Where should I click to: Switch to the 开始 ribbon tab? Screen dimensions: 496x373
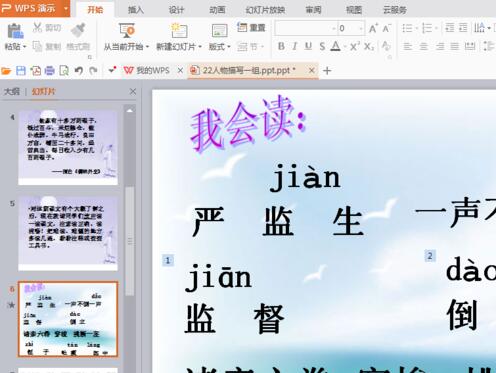95,10
